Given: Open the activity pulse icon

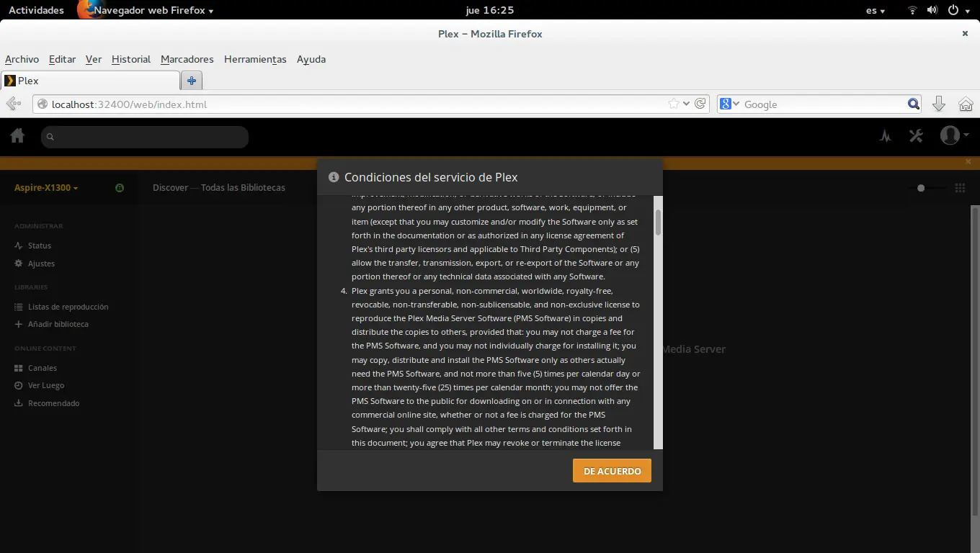Looking at the screenshot, I should click(886, 136).
